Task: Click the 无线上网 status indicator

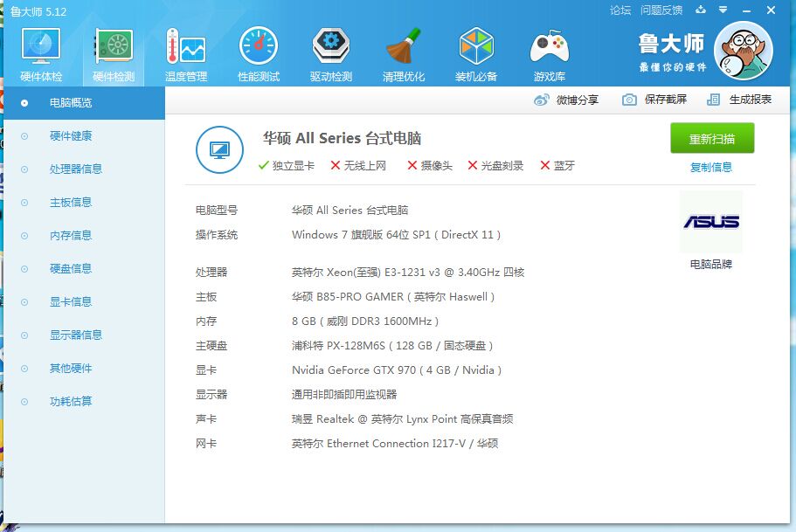Action: 358,165
